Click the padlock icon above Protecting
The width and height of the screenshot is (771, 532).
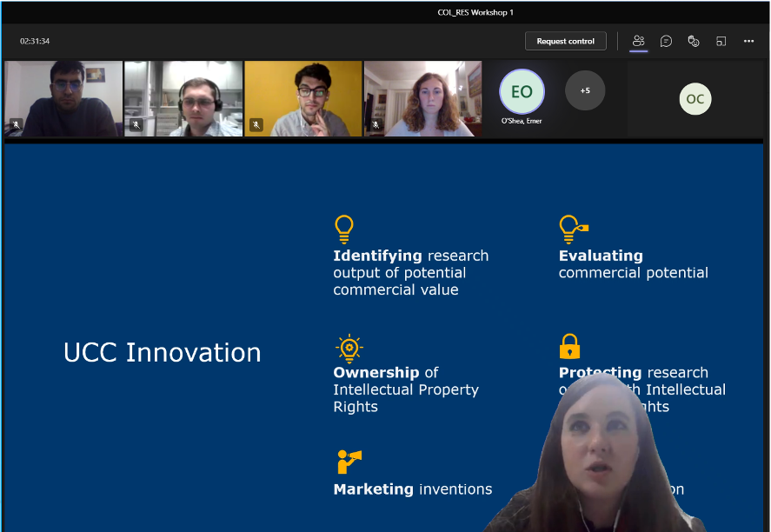[x=570, y=347]
